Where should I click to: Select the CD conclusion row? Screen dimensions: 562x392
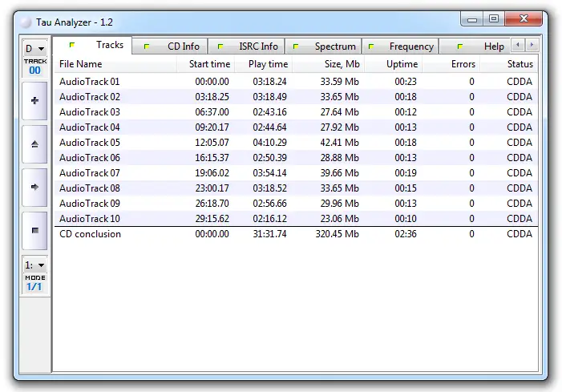[x=296, y=234]
